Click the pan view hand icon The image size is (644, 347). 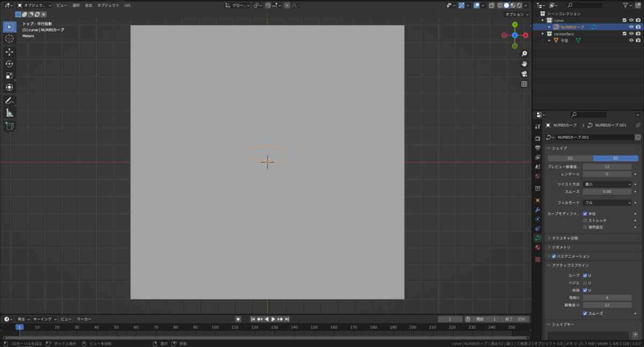coord(524,64)
